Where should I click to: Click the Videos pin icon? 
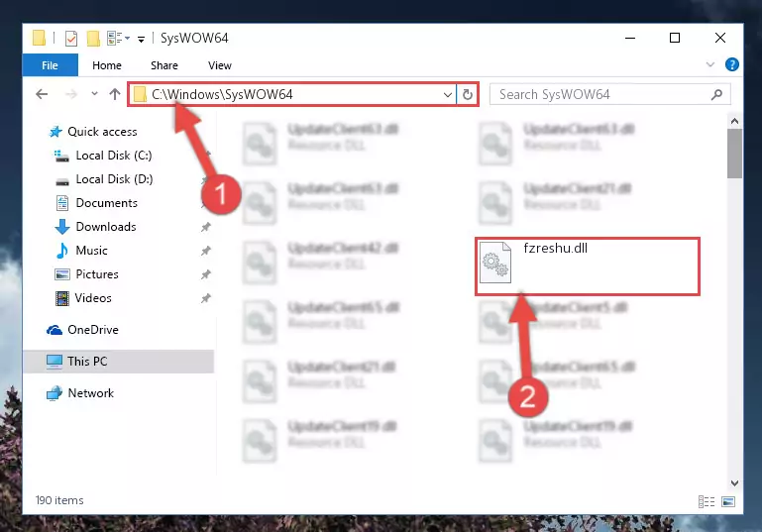click(x=206, y=298)
